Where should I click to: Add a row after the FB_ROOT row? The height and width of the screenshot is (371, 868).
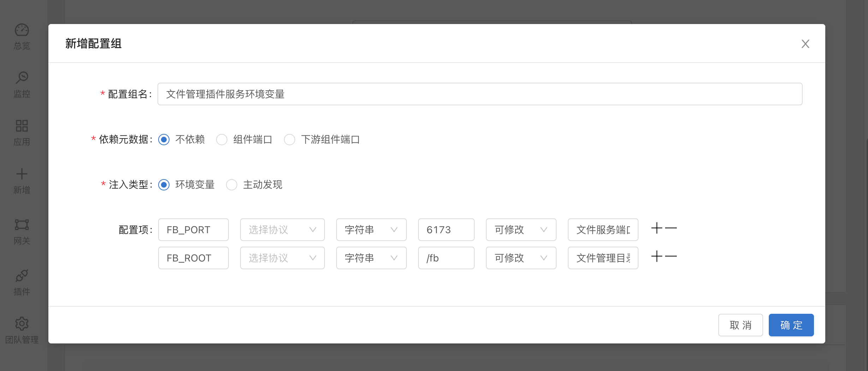pos(657,257)
